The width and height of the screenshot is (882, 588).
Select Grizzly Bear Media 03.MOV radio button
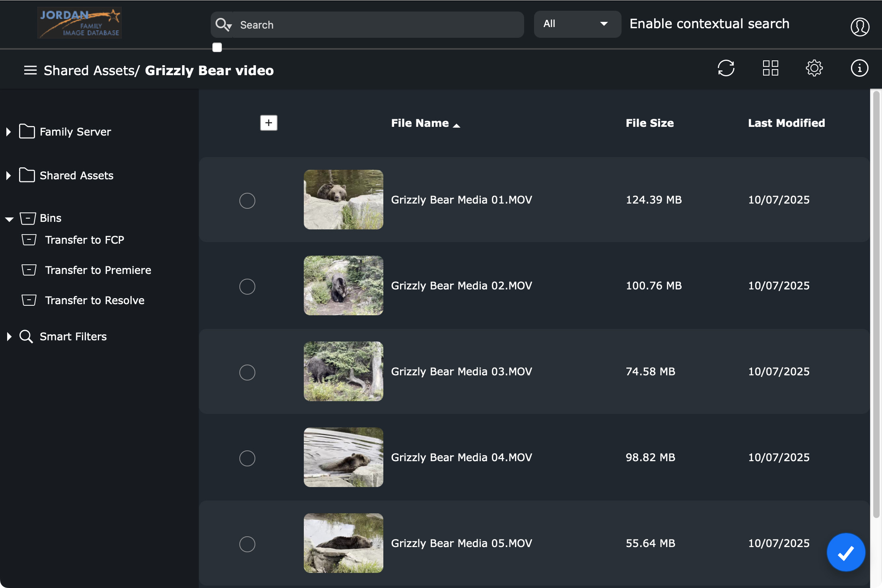coord(247,372)
